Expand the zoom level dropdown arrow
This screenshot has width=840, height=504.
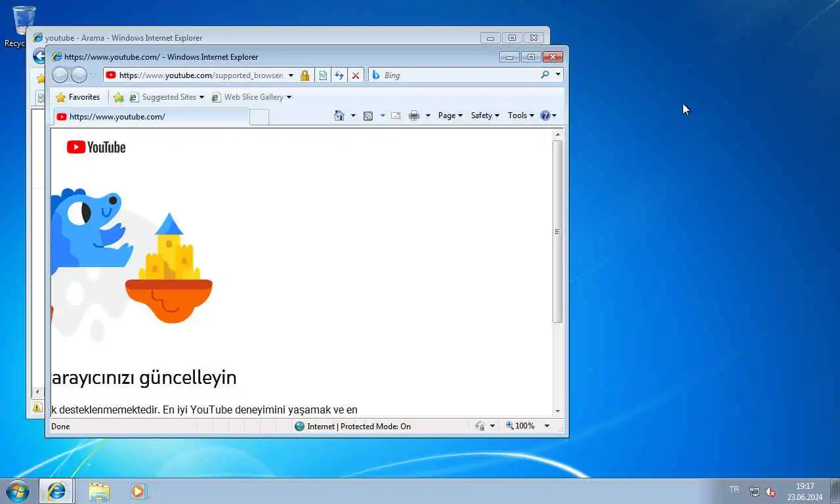coord(547,426)
